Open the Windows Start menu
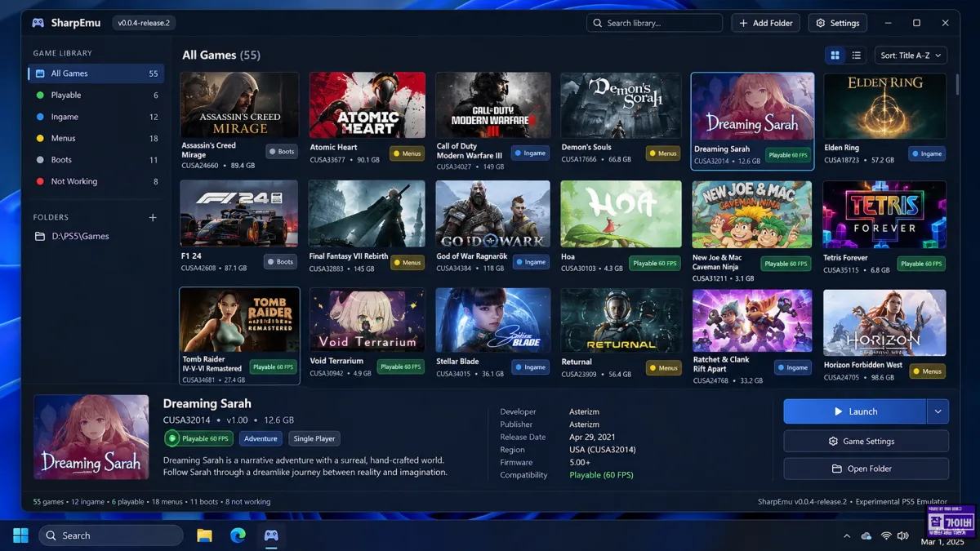Screen dimensions: 980x551 (x=20, y=535)
